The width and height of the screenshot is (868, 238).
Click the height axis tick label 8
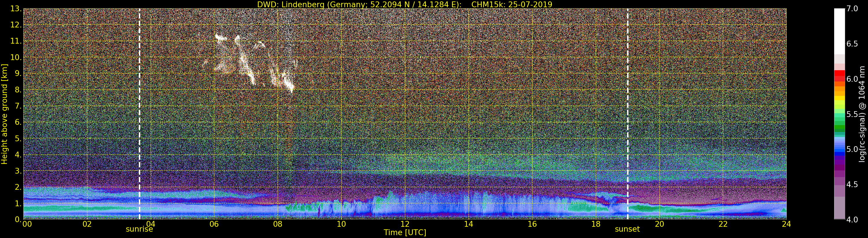[18, 90]
